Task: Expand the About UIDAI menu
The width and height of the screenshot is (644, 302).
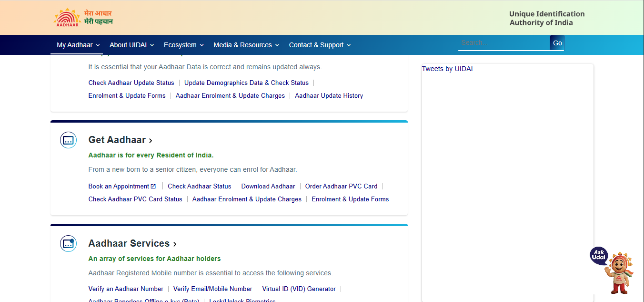Action: click(x=132, y=45)
